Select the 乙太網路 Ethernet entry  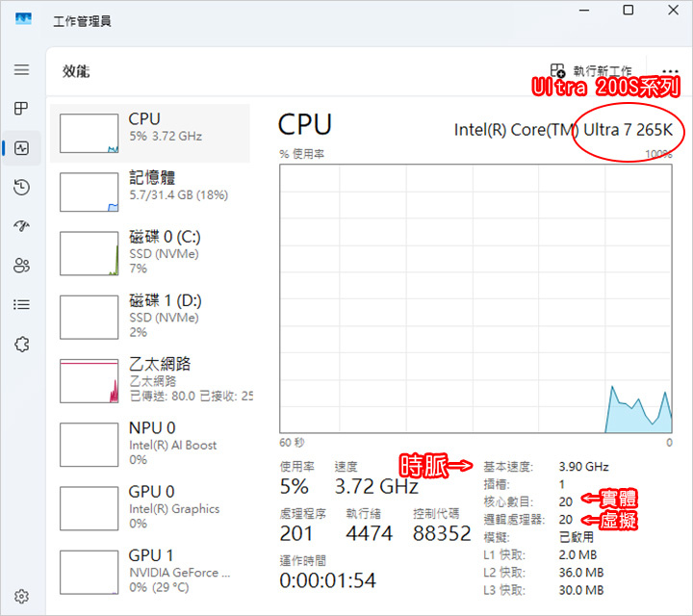click(x=150, y=380)
